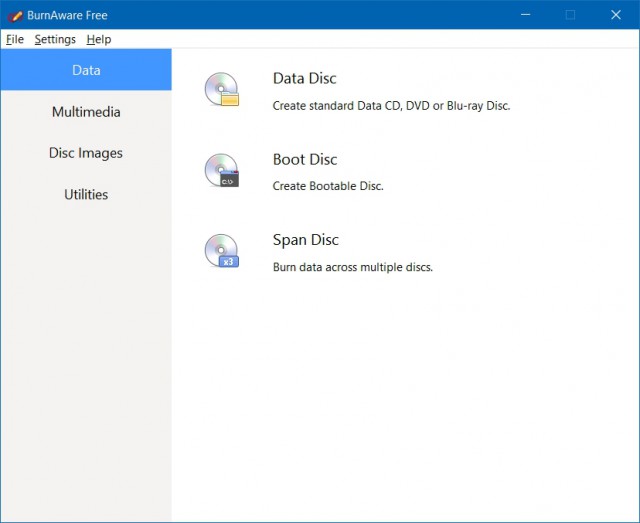Click 'Burn data across multiple discs.' text

coord(353,267)
